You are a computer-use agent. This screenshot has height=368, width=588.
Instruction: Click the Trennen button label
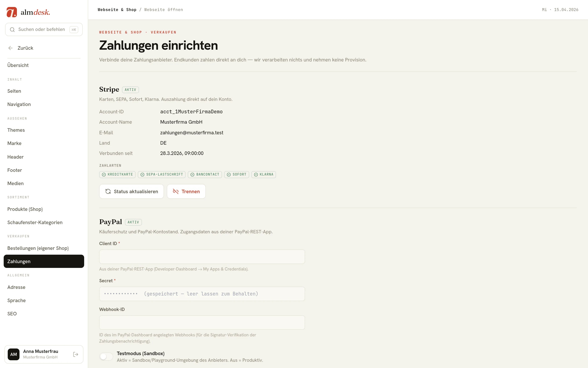tap(191, 192)
